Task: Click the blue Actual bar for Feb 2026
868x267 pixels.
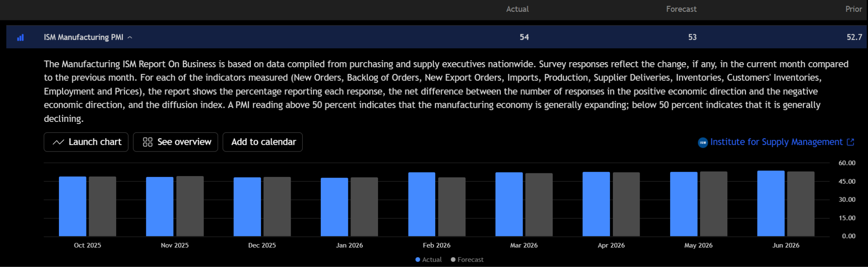Action: [x=422, y=204]
